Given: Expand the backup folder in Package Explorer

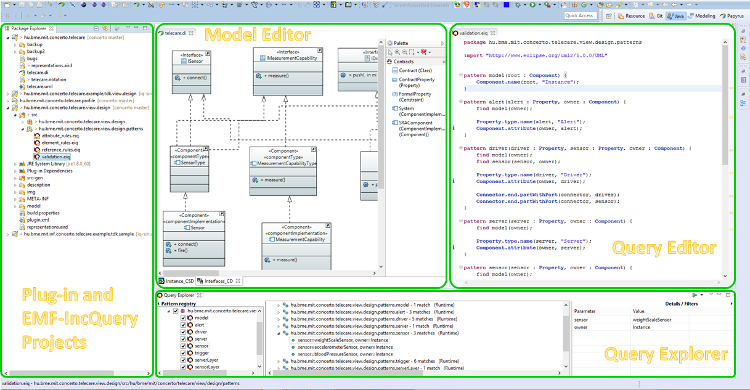Looking at the screenshot, I should (x=15, y=45).
